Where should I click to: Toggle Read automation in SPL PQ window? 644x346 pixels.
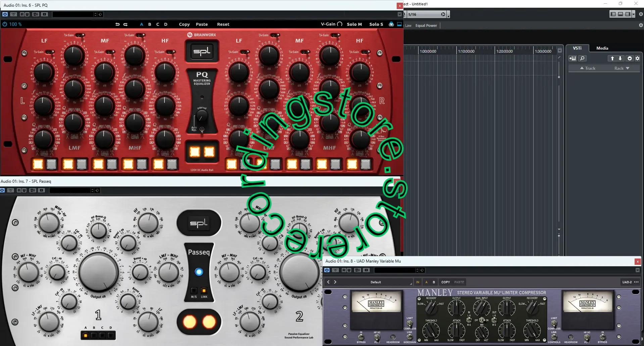point(22,14)
